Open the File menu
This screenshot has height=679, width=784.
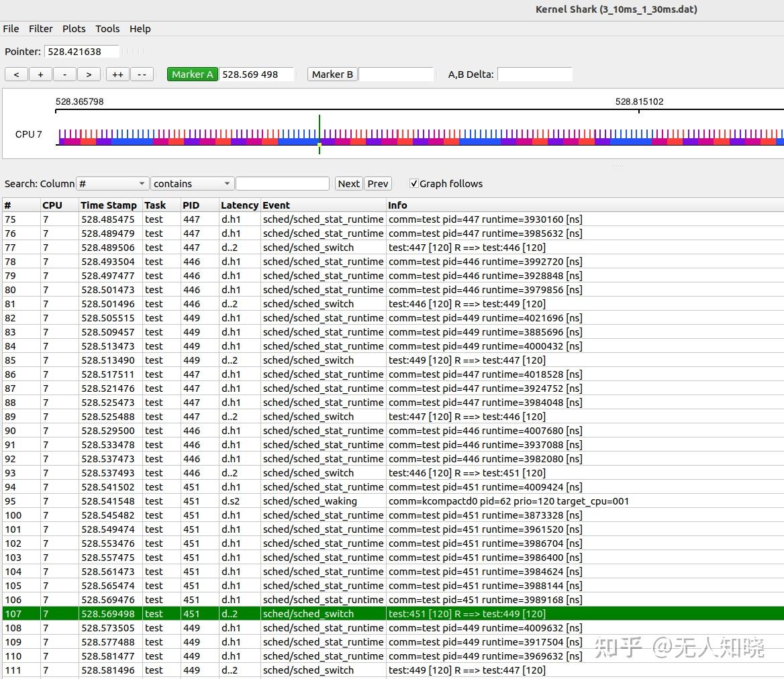[x=11, y=29]
